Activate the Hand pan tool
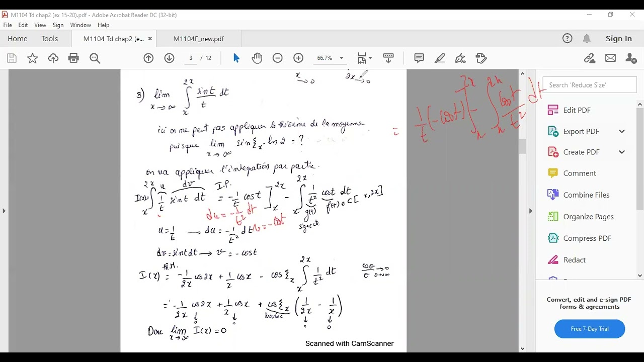The width and height of the screenshot is (644, 362). (257, 58)
